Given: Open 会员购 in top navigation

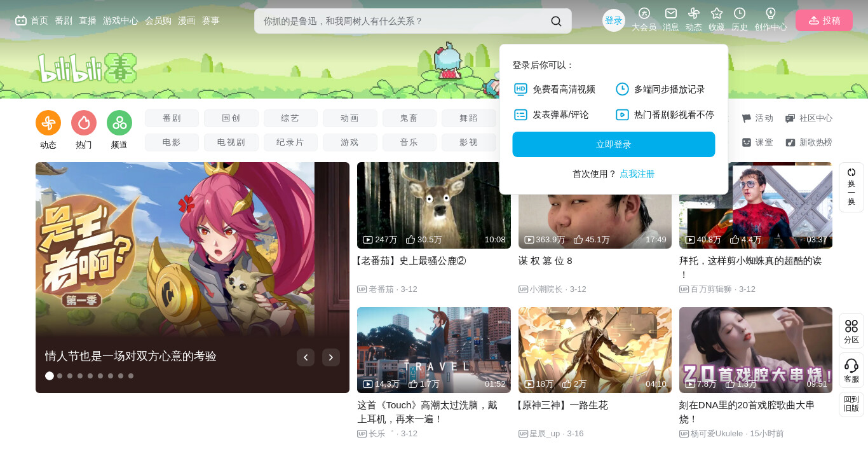Looking at the screenshot, I should 158,20.
